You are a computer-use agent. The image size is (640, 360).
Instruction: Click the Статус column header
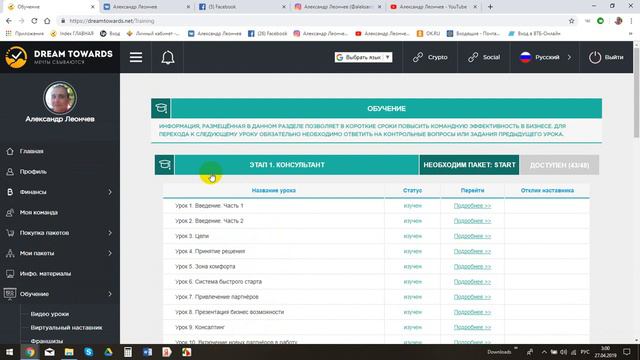coord(412,190)
